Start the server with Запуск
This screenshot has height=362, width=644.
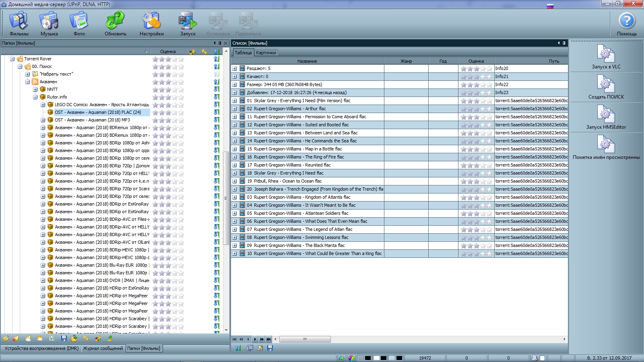click(188, 24)
